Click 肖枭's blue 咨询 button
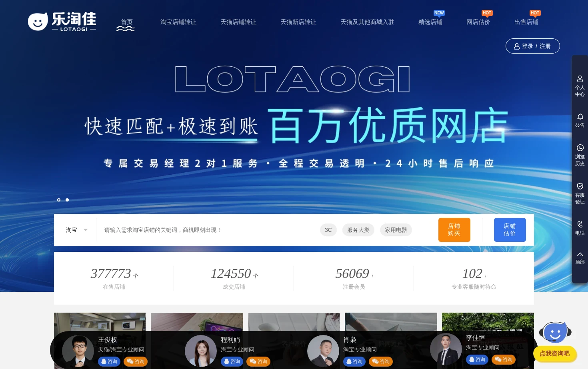The image size is (588, 369). click(354, 361)
